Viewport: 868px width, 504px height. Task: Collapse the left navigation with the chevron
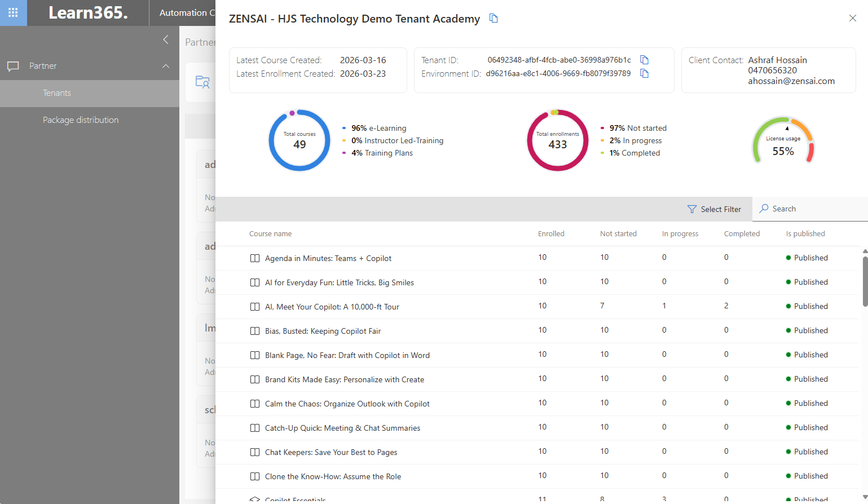pos(166,39)
